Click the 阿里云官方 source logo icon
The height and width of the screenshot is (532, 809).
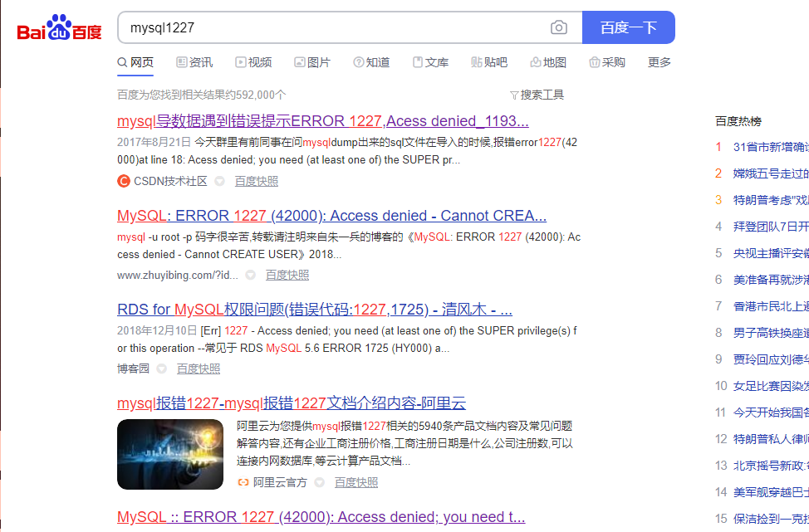(243, 482)
